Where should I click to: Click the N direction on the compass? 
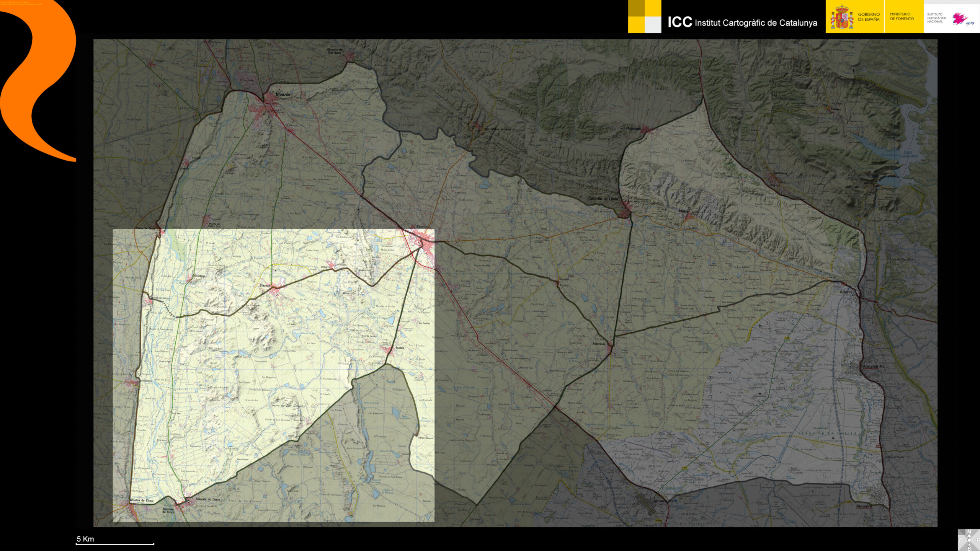(969, 531)
